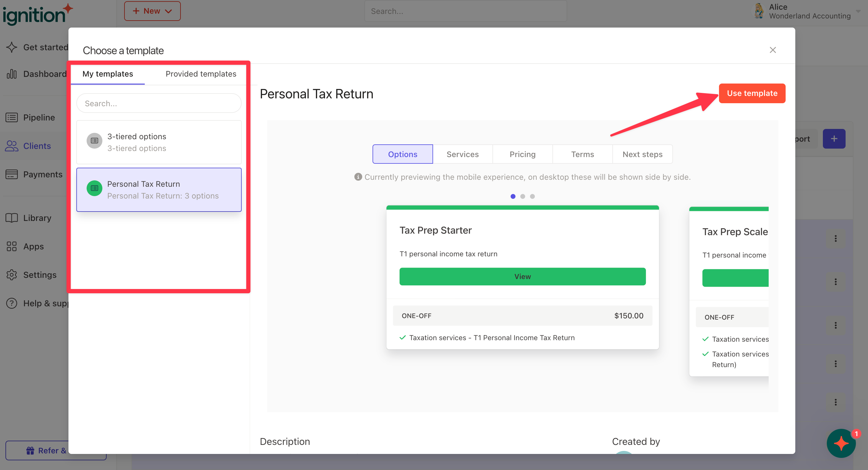This screenshot has width=868, height=470.
Task: Open the Pipeline list icon
Action: pyautogui.click(x=12, y=117)
